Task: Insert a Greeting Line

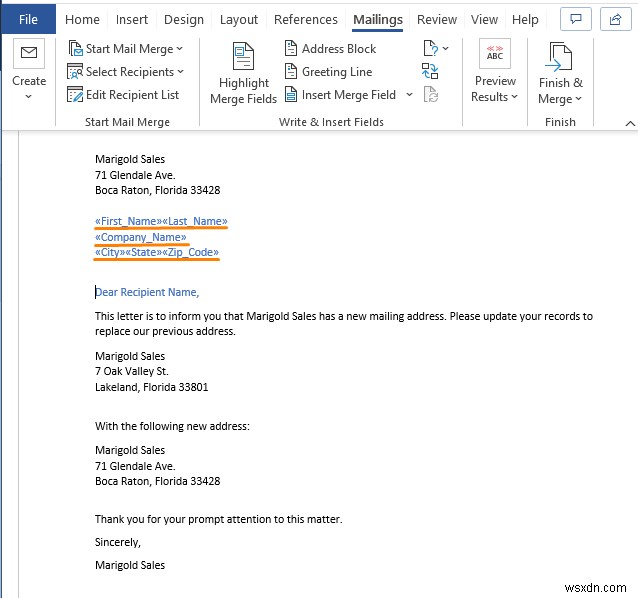Action: pyautogui.click(x=328, y=72)
